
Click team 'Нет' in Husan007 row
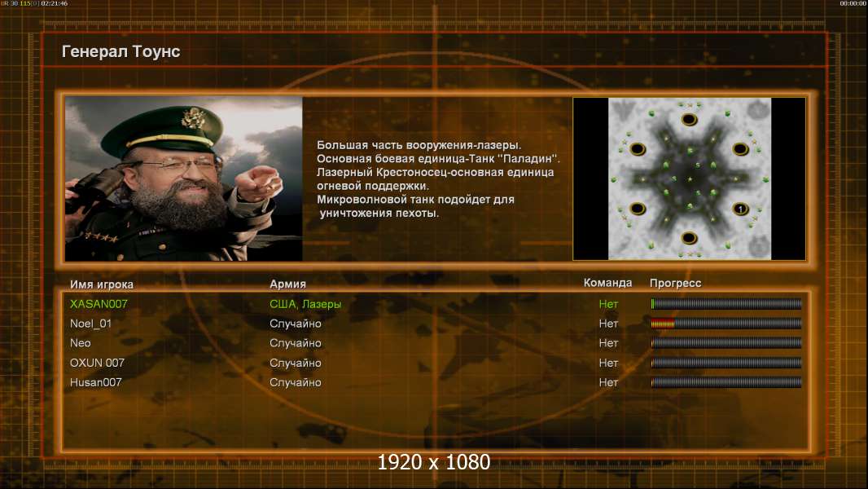[608, 383]
